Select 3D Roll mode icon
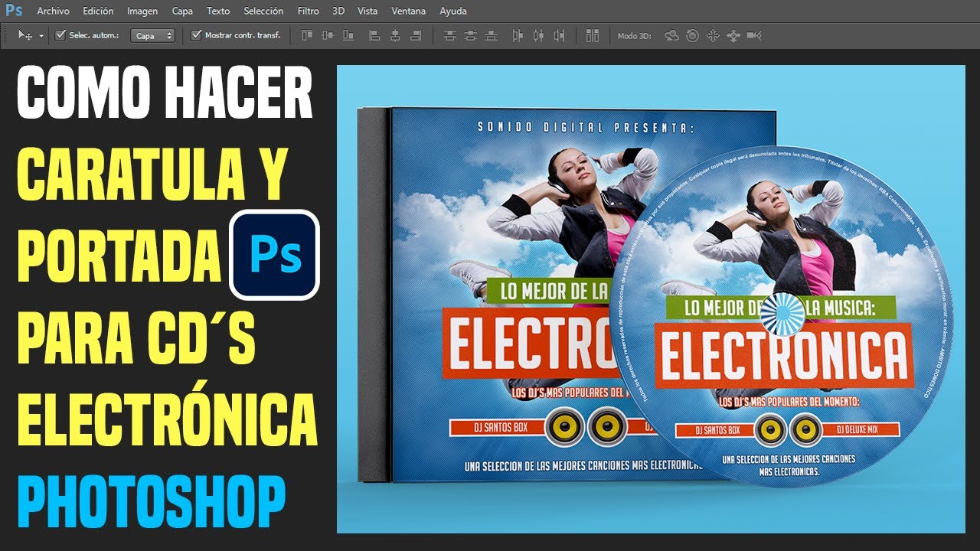 pos(692,35)
